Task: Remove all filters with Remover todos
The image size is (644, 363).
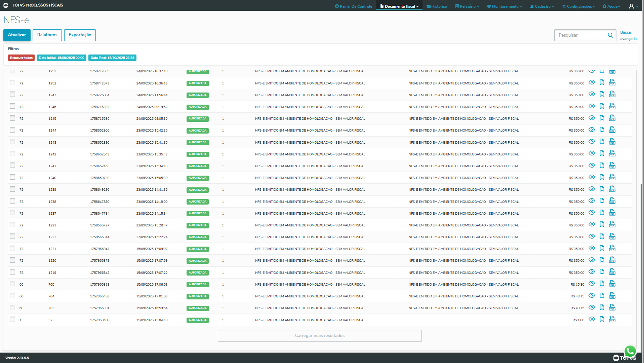Action: [21, 58]
